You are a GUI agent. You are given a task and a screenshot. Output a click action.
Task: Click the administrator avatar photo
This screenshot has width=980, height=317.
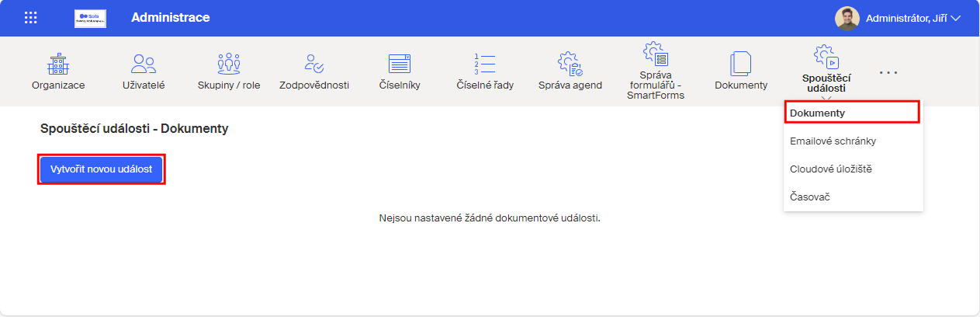click(x=847, y=18)
